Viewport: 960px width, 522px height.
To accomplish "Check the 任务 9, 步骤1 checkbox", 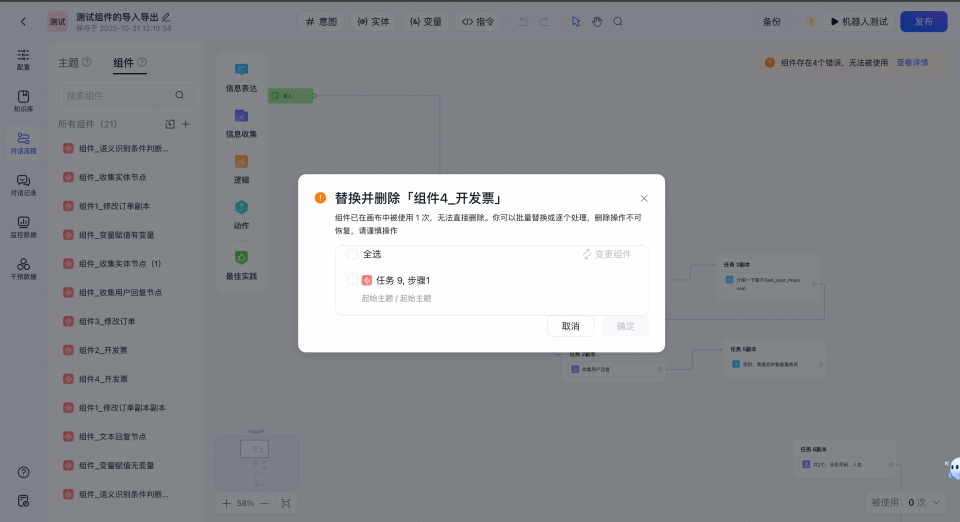I will click(x=352, y=280).
